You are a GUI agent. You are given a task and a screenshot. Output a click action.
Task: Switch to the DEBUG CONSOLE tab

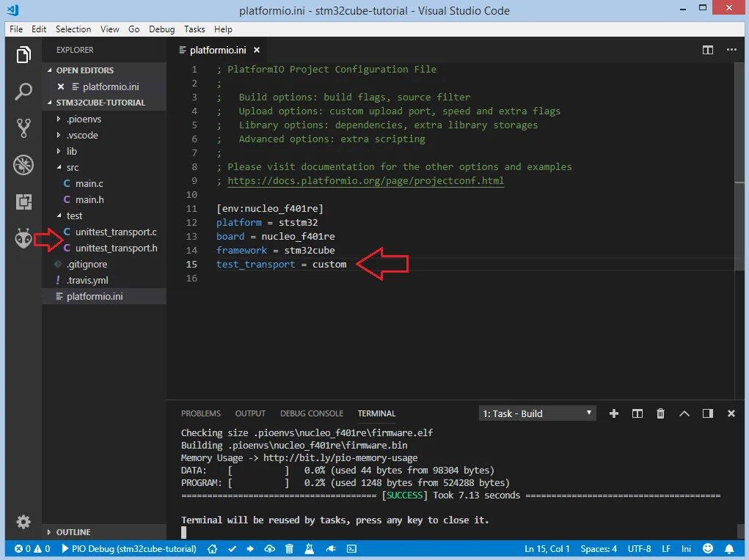(313, 413)
